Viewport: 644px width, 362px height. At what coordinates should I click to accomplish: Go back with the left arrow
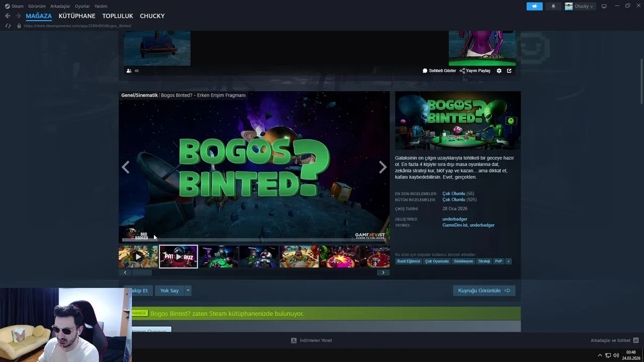(x=8, y=16)
